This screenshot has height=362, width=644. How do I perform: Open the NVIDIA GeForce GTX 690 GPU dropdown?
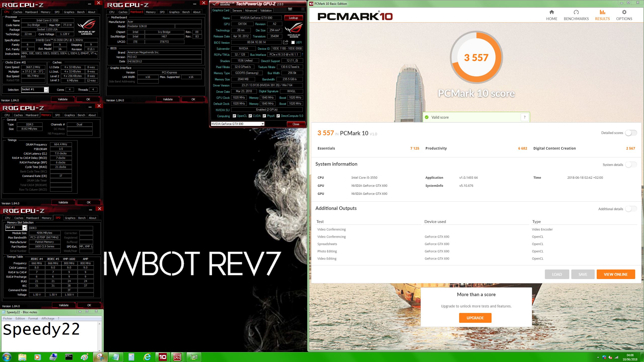pos(237,124)
